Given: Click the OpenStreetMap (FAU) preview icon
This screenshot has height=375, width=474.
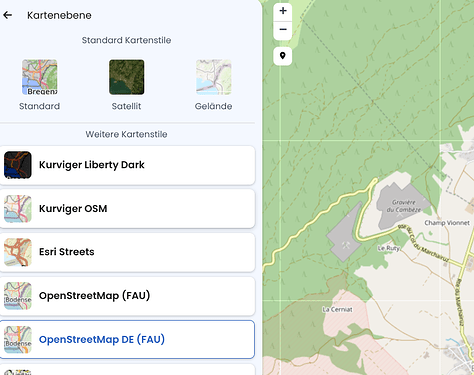Looking at the screenshot, I should [x=18, y=296].
